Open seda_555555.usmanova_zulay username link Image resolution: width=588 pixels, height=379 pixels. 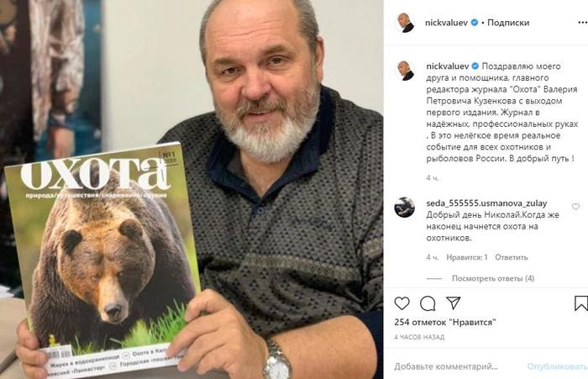[x=486, y=203]
